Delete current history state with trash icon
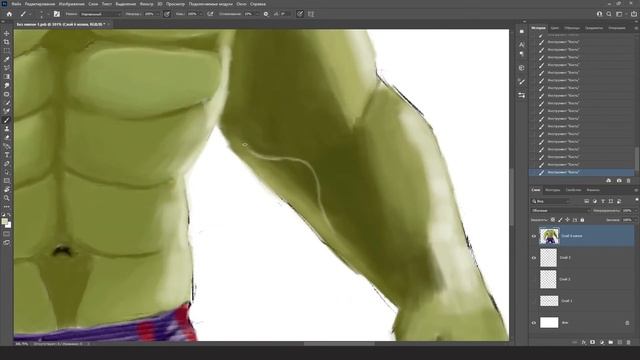This screenshot has height=360, width=640. [x=629, y=180]
